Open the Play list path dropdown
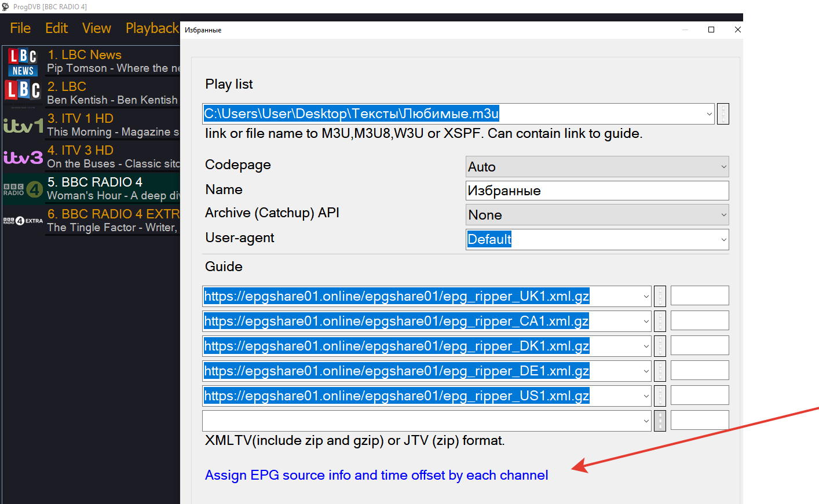The image size is (819, 504). (709, 114)
